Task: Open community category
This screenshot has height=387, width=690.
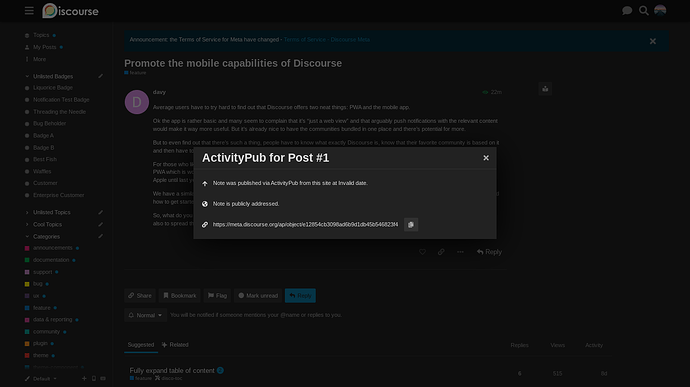Action: (x=46, y=332)
